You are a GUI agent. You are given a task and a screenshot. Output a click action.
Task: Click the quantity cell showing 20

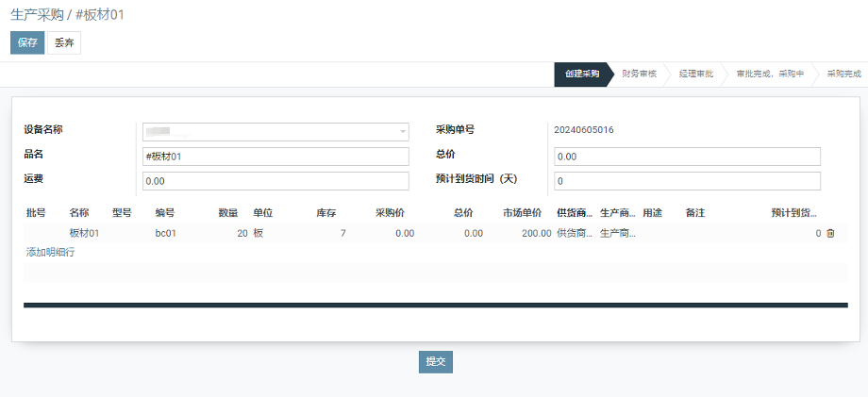(227, 233)
